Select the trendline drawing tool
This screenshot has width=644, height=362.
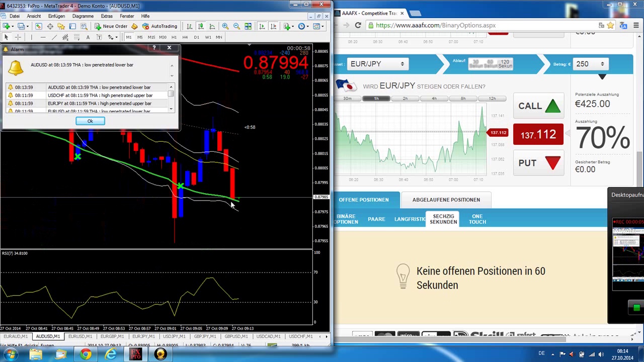click(x=54, y=37)
